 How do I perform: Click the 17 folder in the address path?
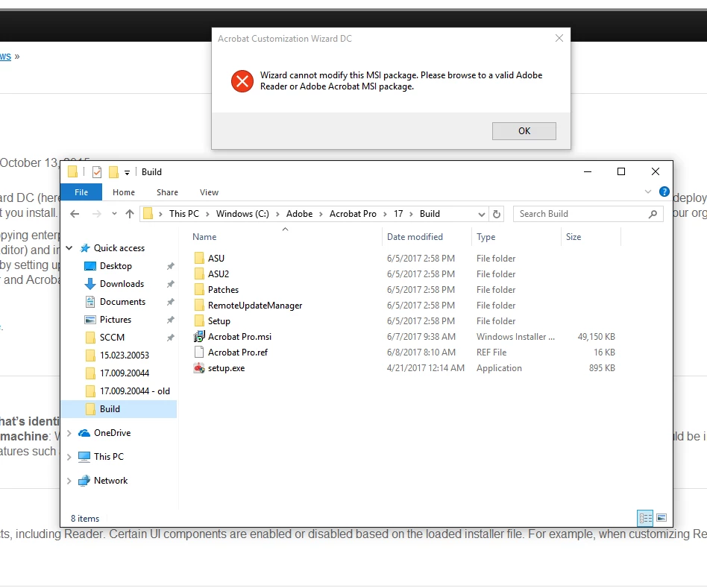(398, 214)
